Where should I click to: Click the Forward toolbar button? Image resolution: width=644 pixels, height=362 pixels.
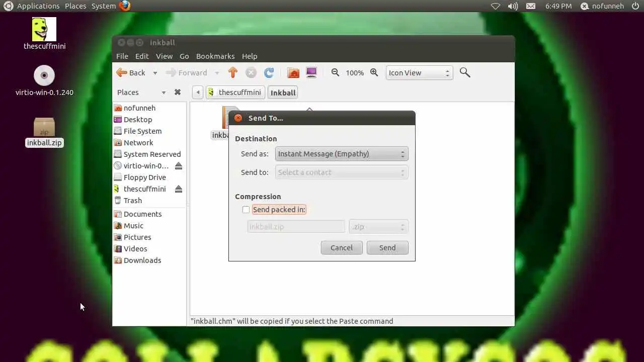[x=187, y=73]
